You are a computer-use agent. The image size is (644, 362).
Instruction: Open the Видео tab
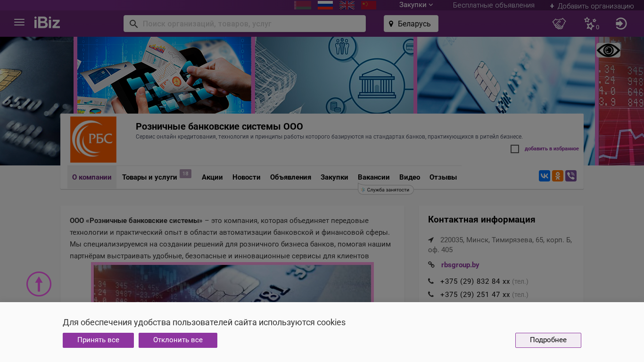pos(410,177)
